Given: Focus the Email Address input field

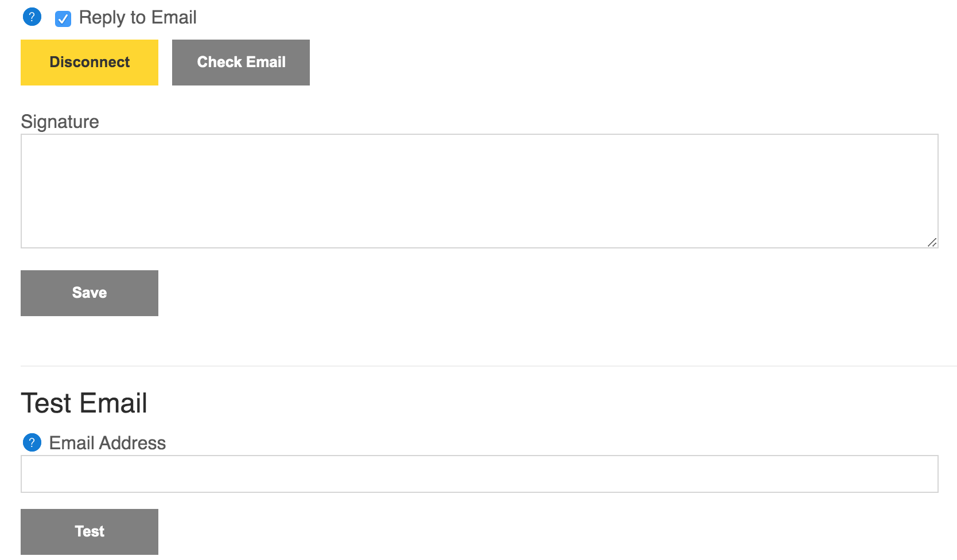Looking at the screenshot, I should (479, 474).
